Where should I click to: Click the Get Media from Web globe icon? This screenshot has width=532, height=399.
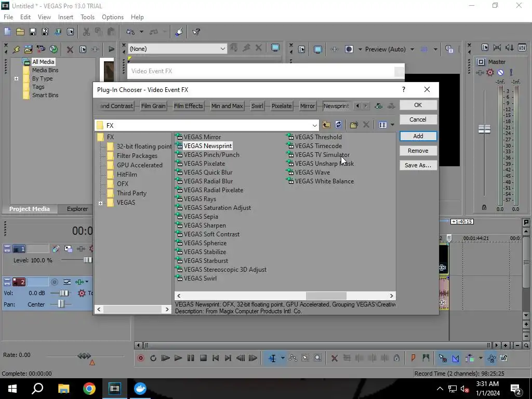(x=54, y=49)
